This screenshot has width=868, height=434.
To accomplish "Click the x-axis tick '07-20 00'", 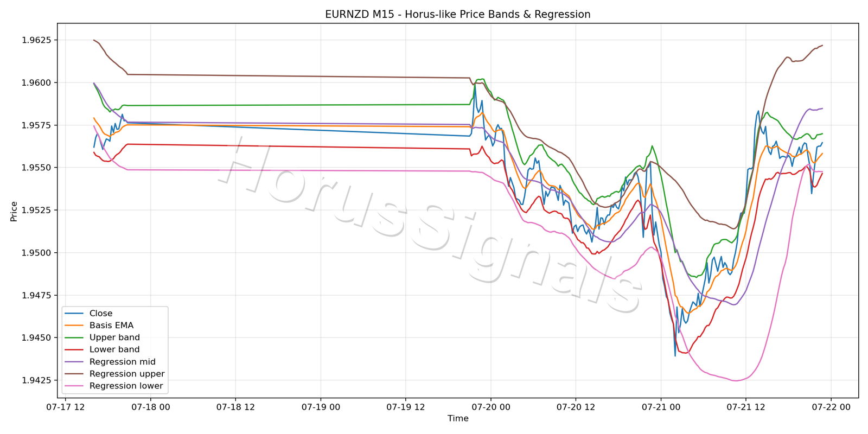I will (491, 407).
